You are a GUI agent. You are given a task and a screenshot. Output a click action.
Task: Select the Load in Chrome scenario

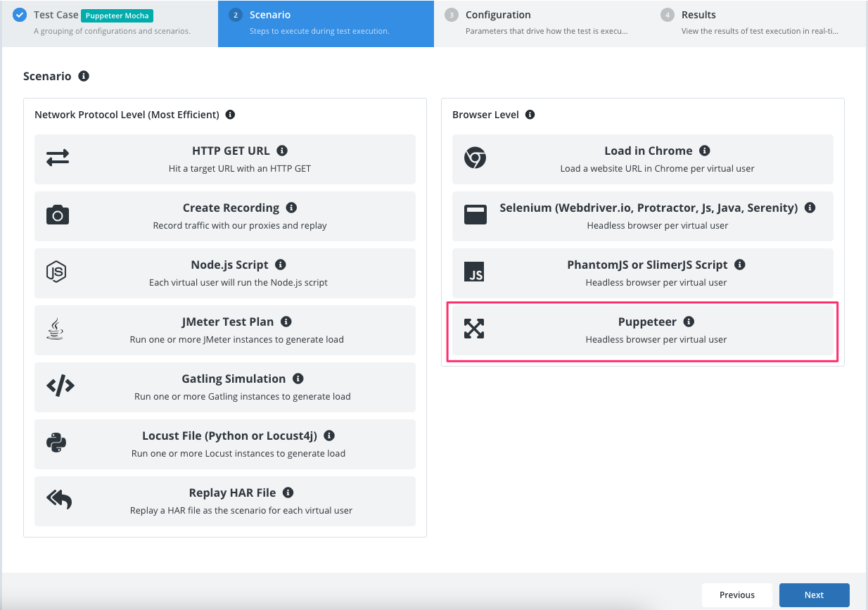[643, 159]
